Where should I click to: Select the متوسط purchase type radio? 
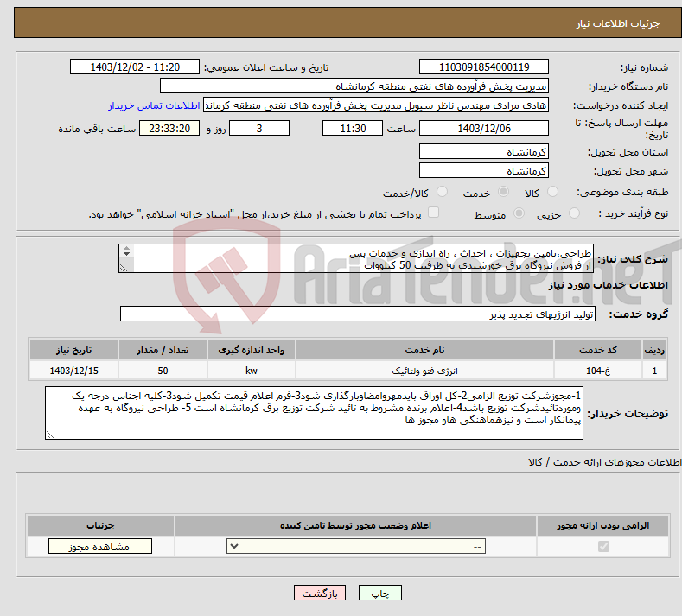pyautogui.click(x=519, y=213)
